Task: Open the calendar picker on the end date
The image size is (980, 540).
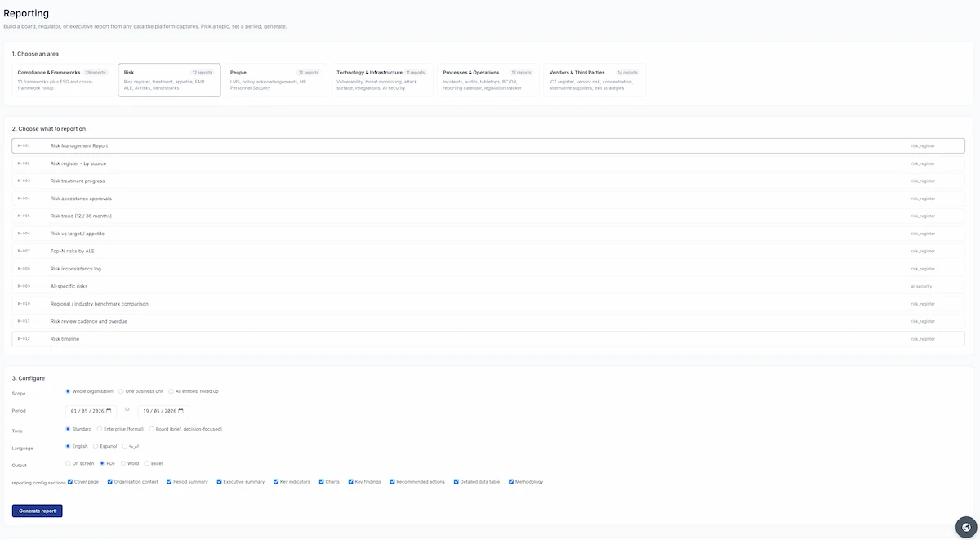Action: point(181,411)
